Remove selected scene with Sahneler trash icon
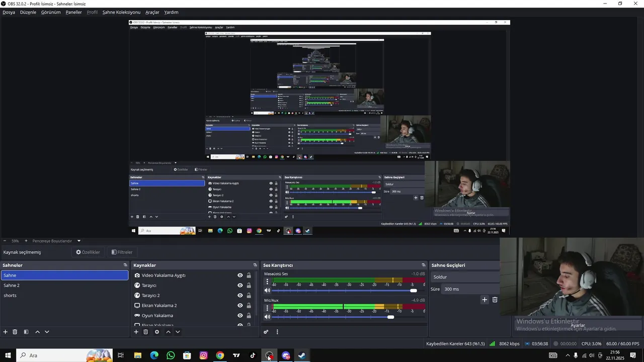The width and height of the screenshot is (644, 362). [x=15, y=332]
